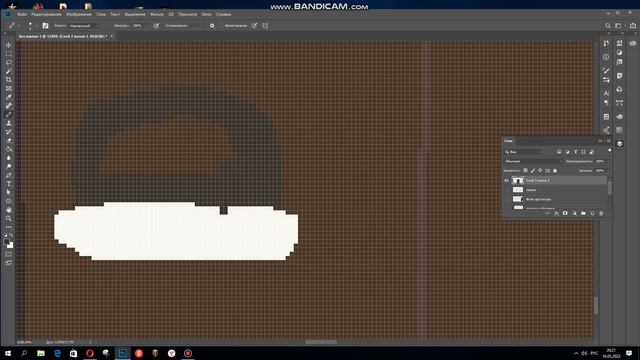Toggle lock image pixels
The image size is (640, 360).
click(x=533, y=171)
